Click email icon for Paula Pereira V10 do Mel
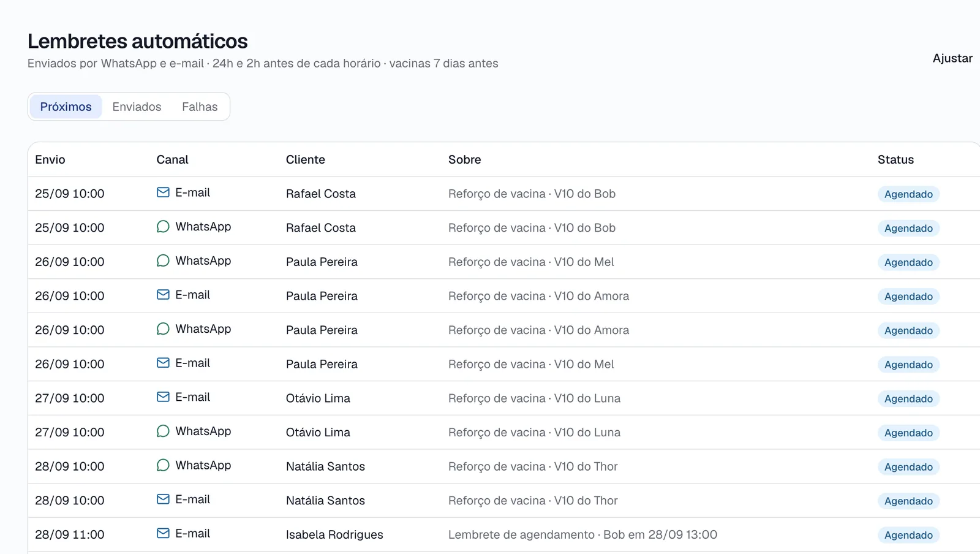This screenshot has height=554, width=980. [163, 363]
